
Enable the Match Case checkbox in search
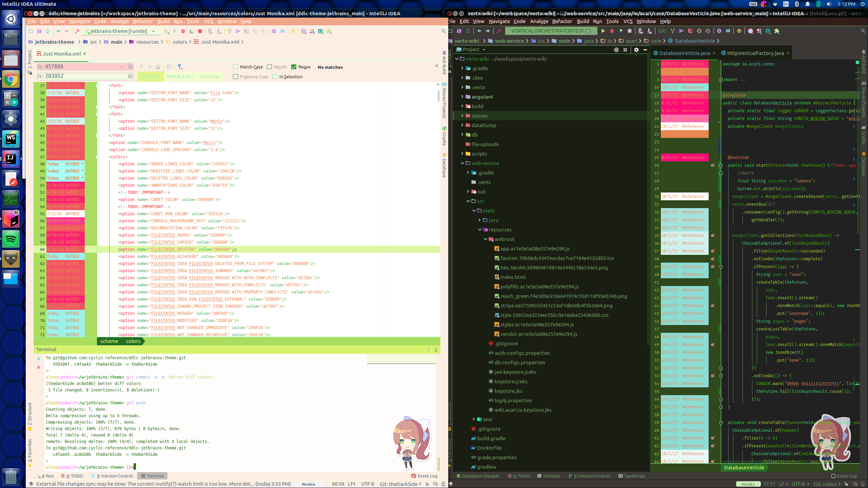pos(235,67)
